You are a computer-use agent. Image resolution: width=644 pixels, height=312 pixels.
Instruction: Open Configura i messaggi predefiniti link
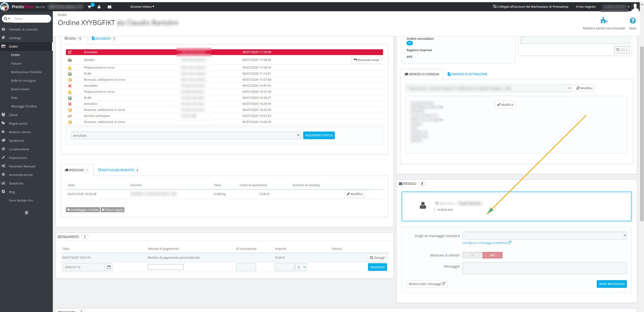487,243
